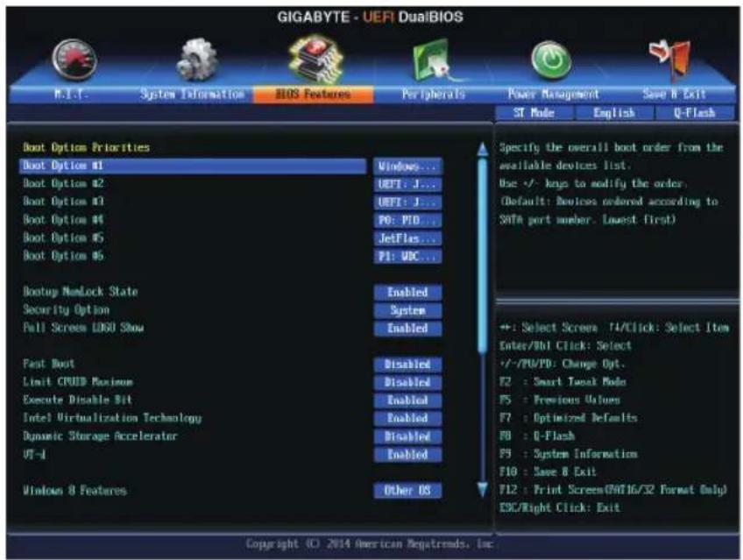
Task: Click F8 Q-Flash help line
Action: [x=537, y=436]
